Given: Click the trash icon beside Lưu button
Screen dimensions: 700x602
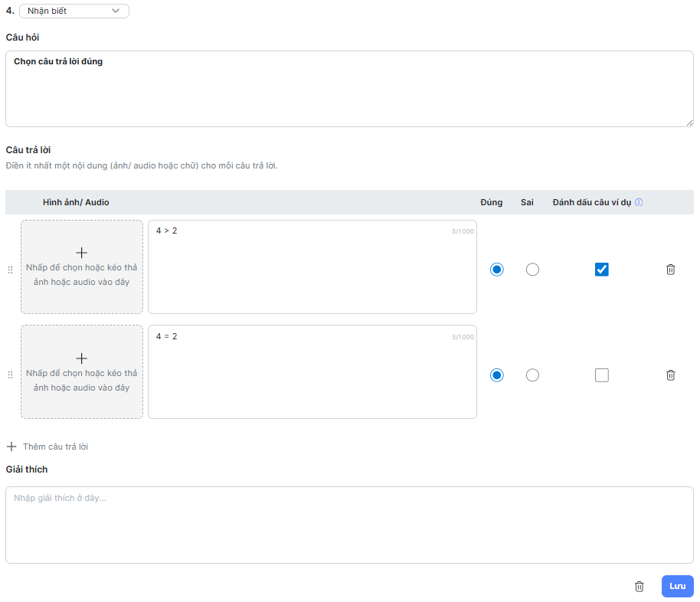Looking at the screenshot, I should tap(639, 587).
